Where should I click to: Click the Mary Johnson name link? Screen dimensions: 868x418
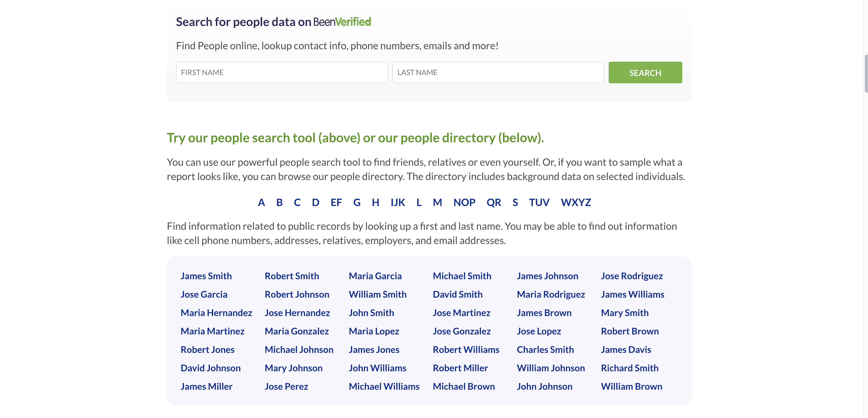tap(293, 368)
